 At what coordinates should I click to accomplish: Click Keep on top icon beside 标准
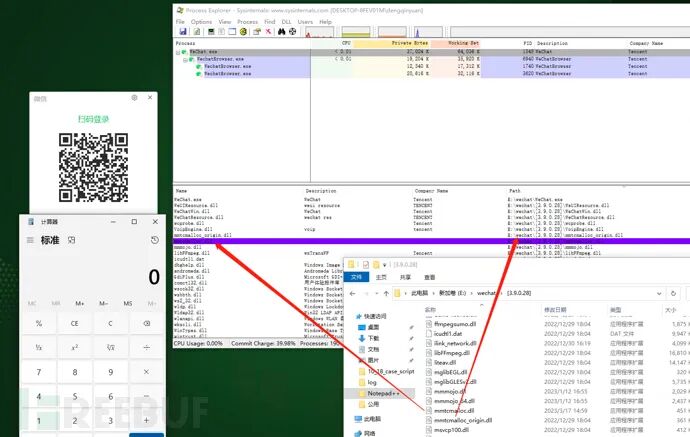pyautogui.click(x=71, y=240)
